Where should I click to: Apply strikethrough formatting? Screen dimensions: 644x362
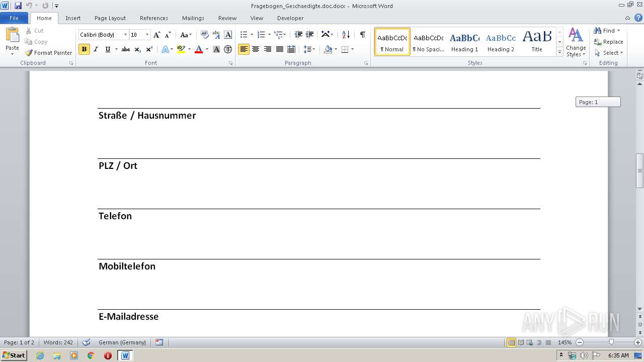(126, 49)
